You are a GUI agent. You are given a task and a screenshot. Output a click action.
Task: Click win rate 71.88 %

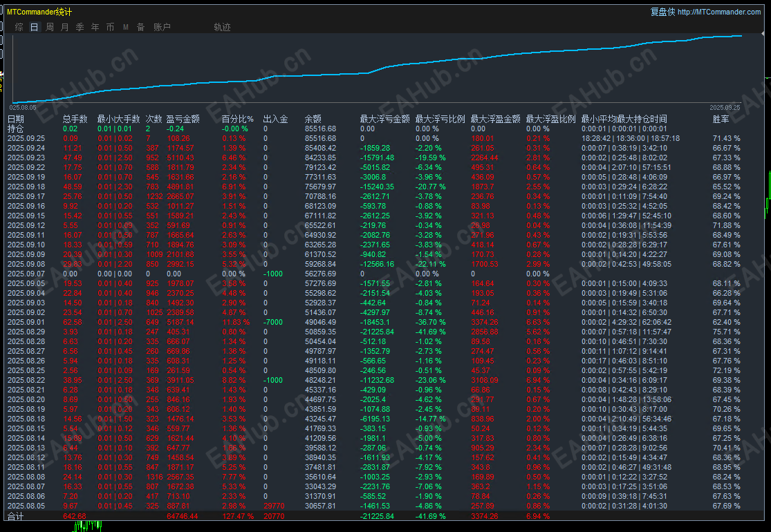pos(726,225)
